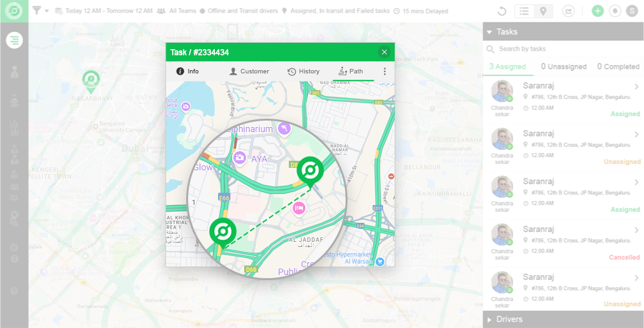Click the E311 road badge on map
The image size is (644, 328).
click(377, 209)
